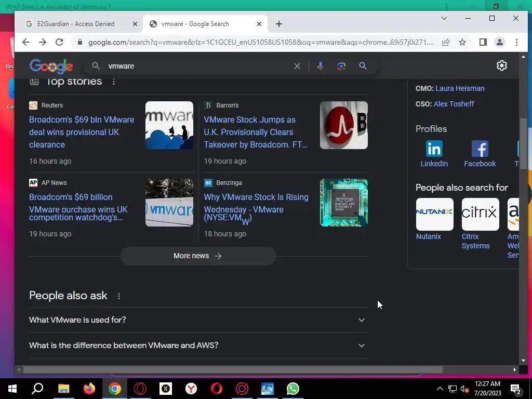Open taskbar search magnifier
This screenshot has width=532, height=399.
pos(37,389)
